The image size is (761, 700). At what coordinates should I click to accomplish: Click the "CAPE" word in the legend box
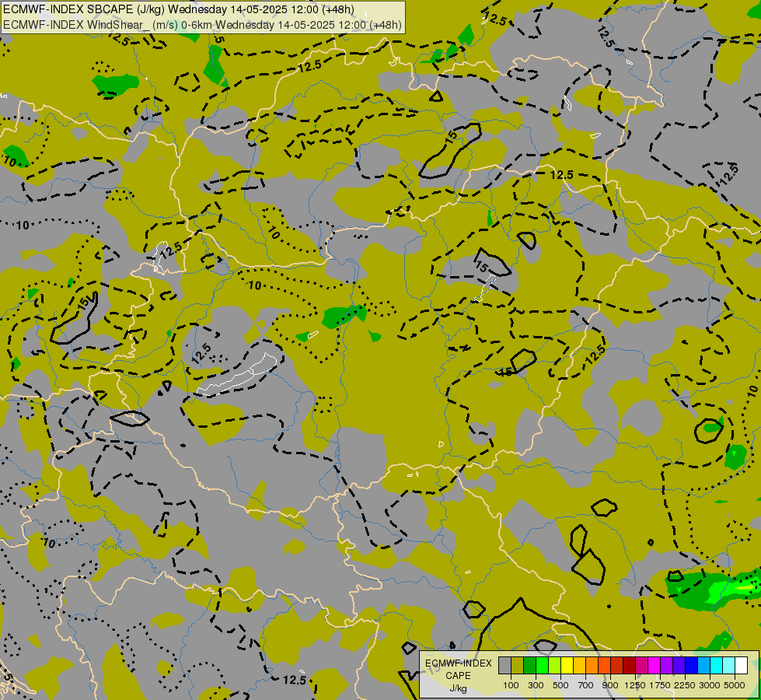[x=458, y=676]
